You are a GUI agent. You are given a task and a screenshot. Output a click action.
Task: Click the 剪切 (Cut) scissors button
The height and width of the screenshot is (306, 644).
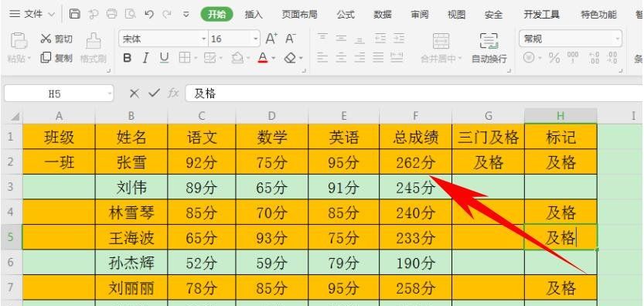[56, 39]
